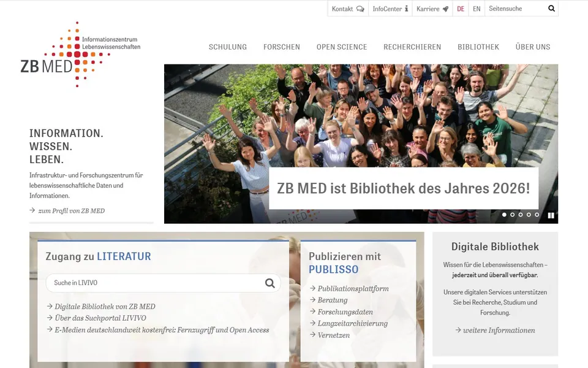The width and height of the screenshot is (588, 368).
Task: Click the 'Digitale Bibliothek' heading
Action: coord(495,247)
